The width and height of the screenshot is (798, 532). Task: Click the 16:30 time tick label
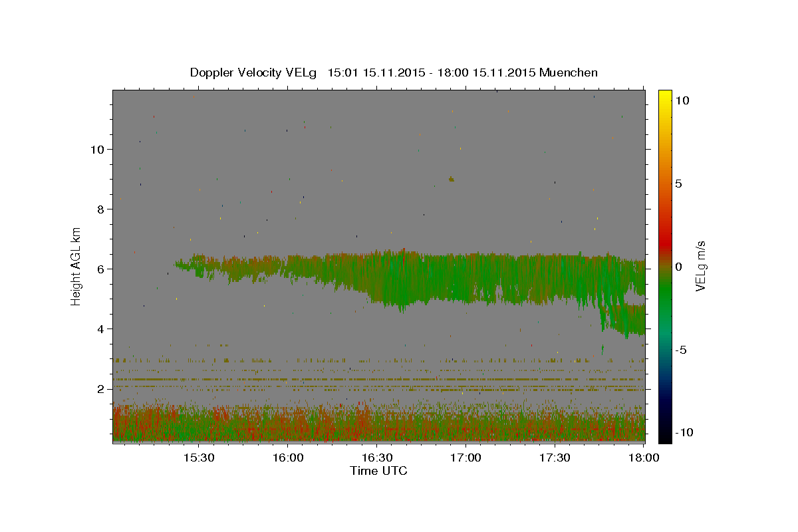[376, 458]
